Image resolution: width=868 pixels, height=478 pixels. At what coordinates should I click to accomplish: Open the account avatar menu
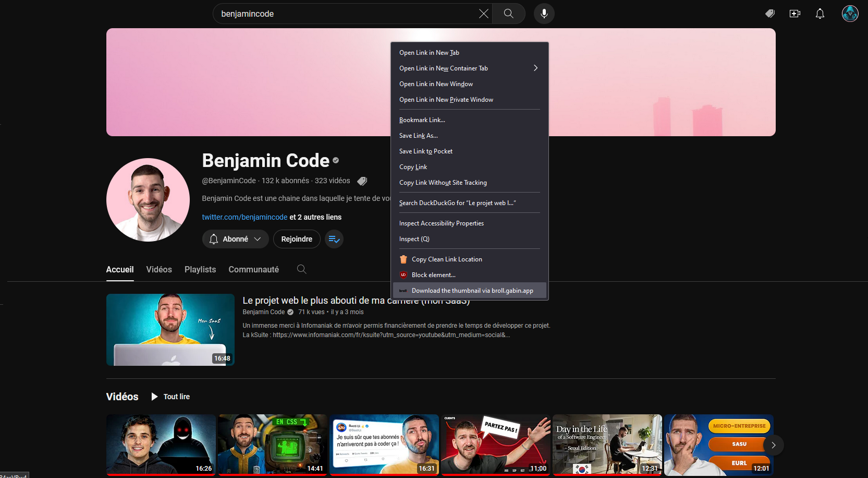coord(850,14)
